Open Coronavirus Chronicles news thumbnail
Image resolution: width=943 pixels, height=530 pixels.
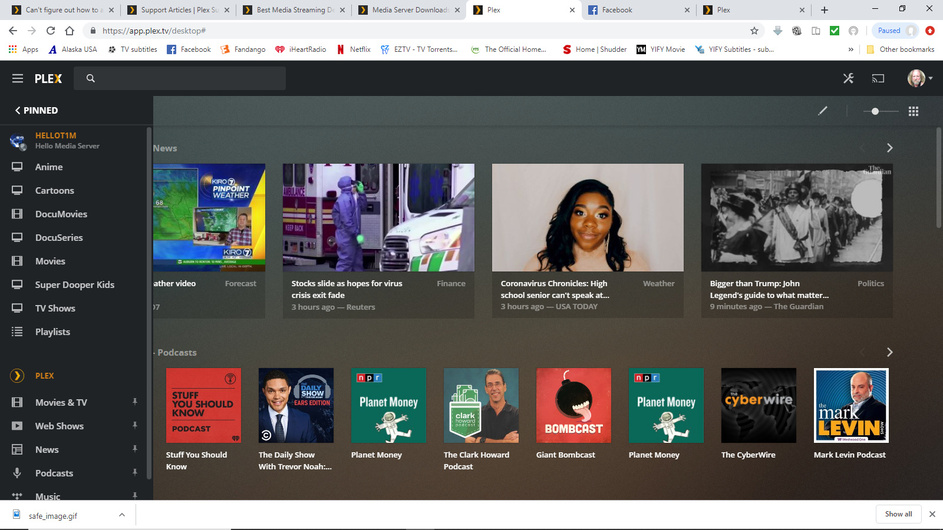coord(588,217)
